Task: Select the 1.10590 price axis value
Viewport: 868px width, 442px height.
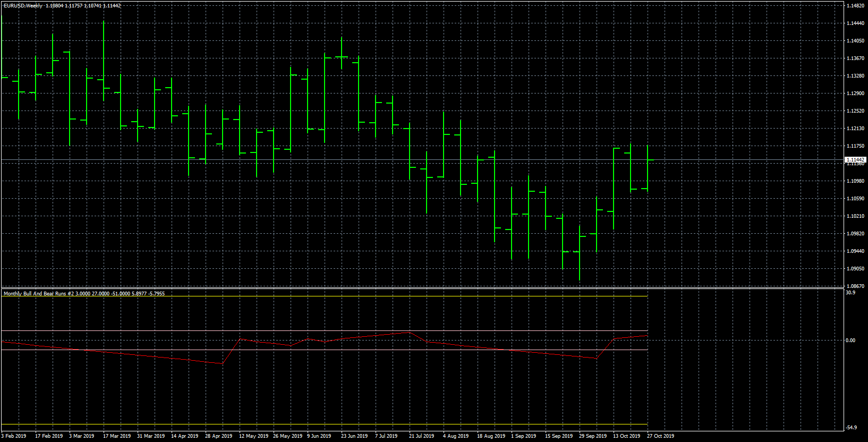Action: (x=855, y=199)
